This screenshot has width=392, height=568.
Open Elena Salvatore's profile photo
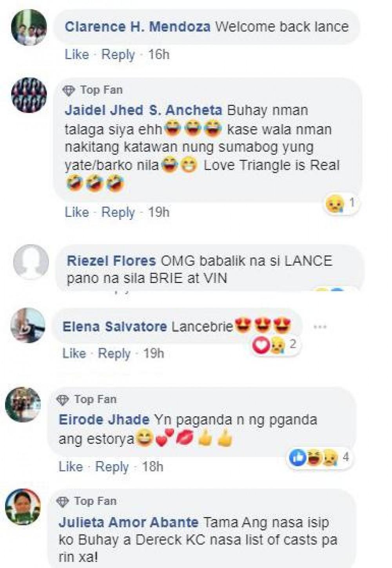[x=28, y=325]
